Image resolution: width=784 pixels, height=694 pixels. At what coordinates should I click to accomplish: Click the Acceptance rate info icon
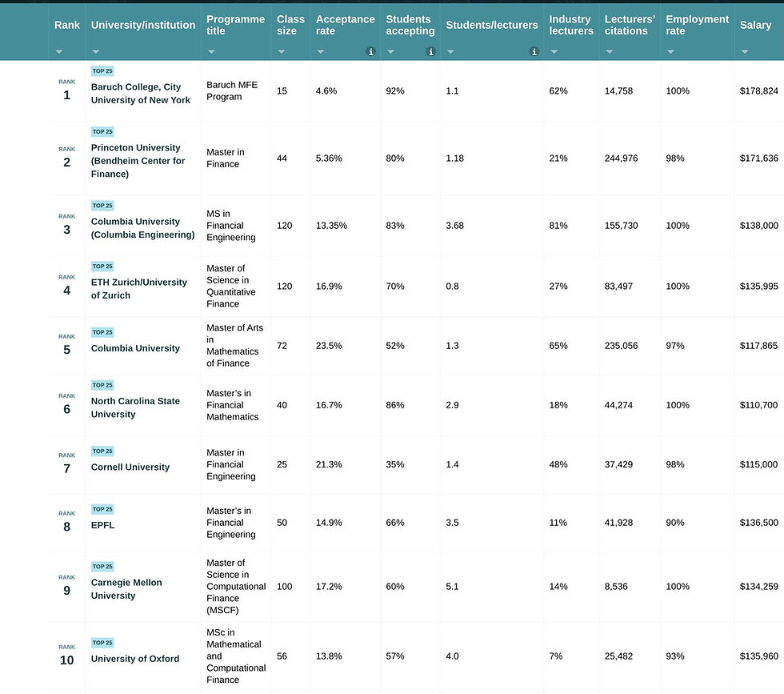(370, 50)
